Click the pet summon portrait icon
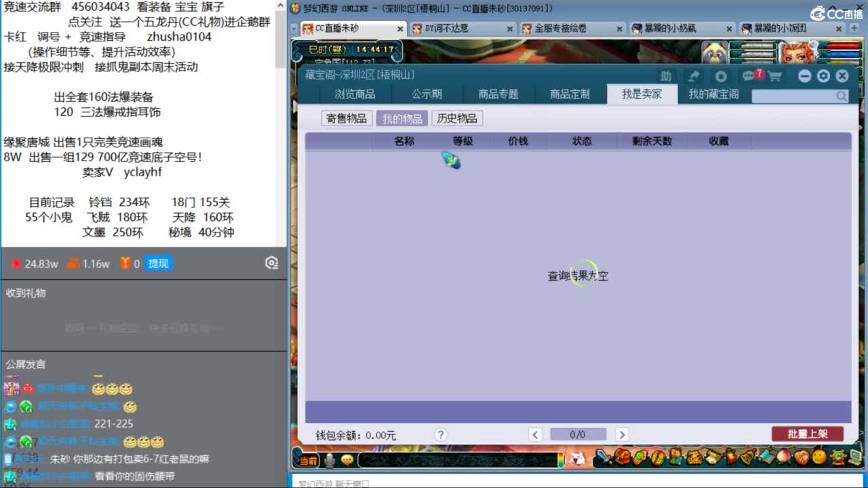Viewport: 868px width, 488px height. [x=715, y=54]
